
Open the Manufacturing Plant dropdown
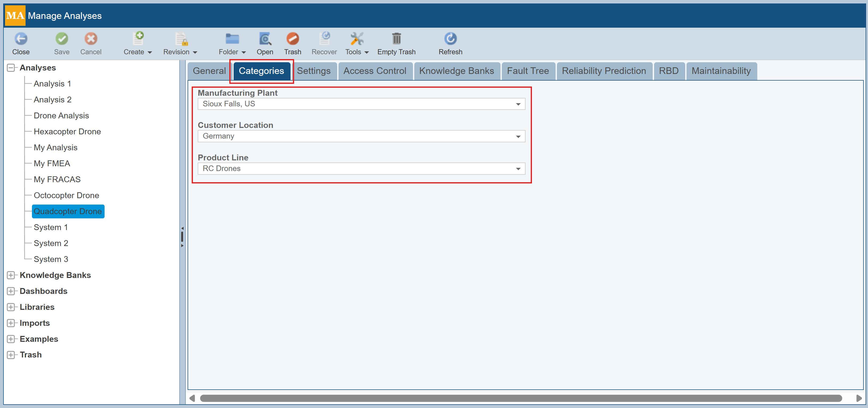518,104
